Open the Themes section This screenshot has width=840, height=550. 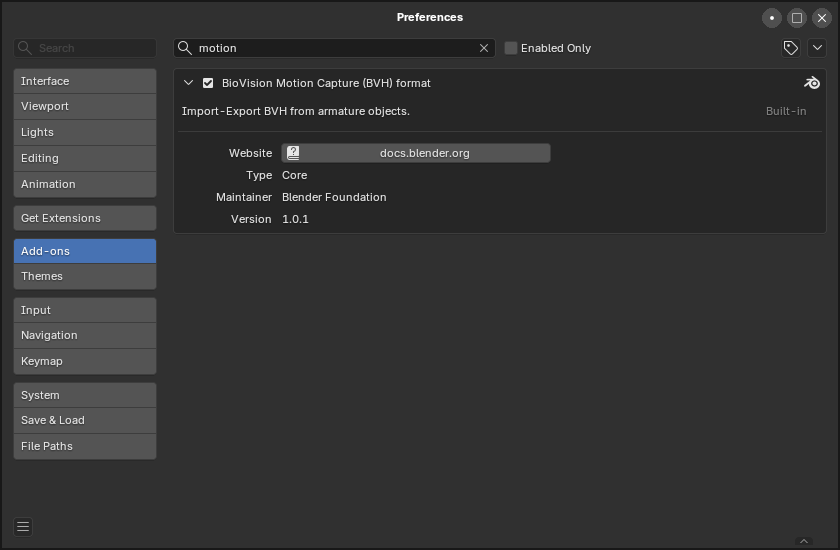[85, 276]
